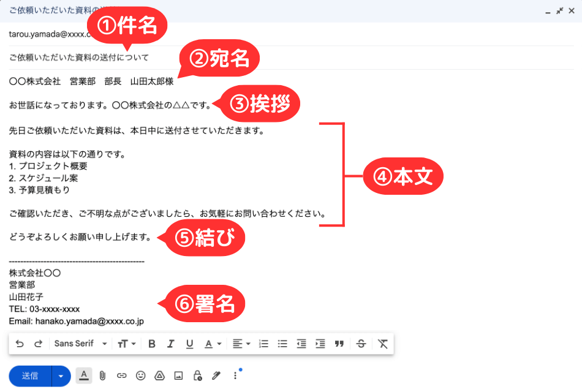Screen dimensions: 582x392
Task: Open the Sans Serif font dropdown
Action: [x=80, y=344]
